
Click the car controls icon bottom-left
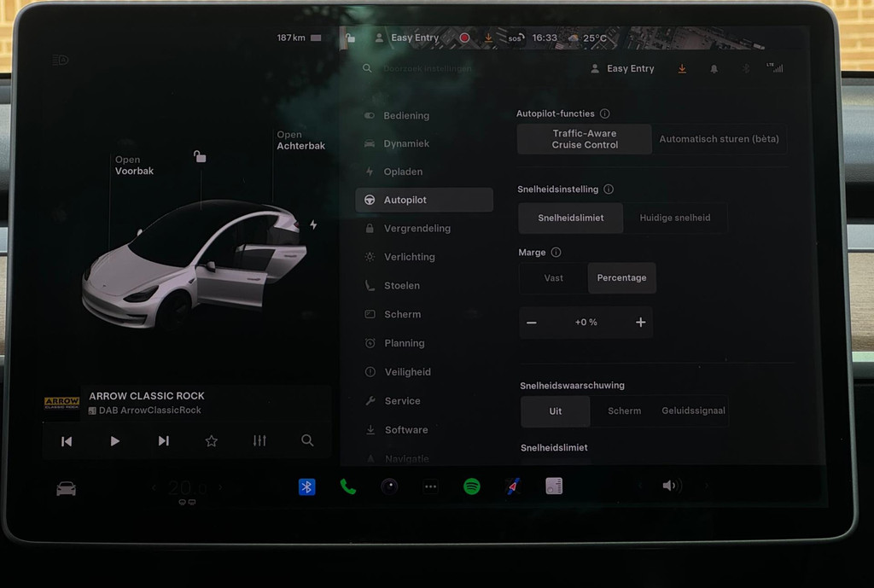click(x=66, y=488)
